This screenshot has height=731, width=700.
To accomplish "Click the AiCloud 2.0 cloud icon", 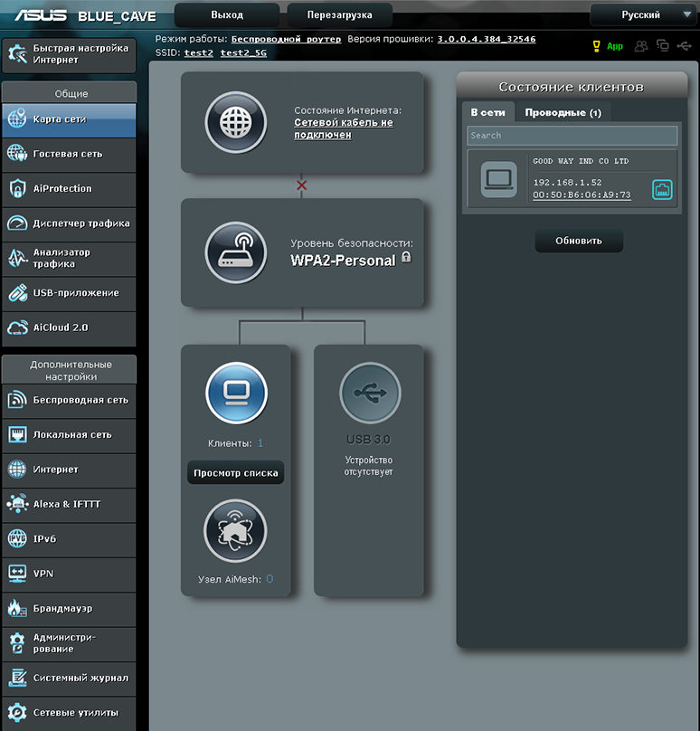I will 17,328.
